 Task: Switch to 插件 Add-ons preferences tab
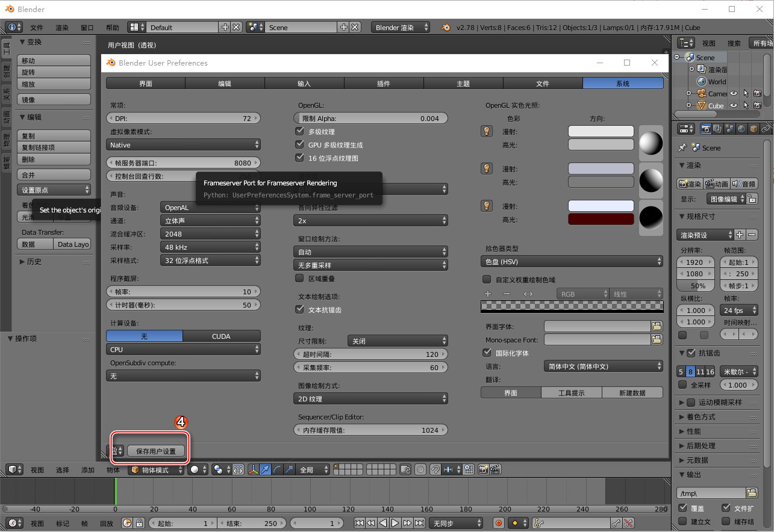click(384, 84)
